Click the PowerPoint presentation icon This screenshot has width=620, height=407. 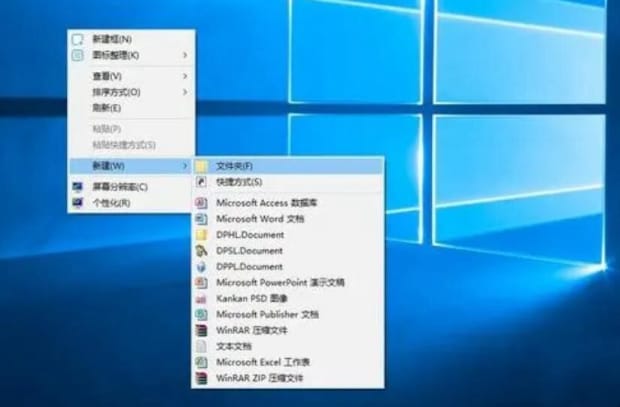[x=201, y=283]
